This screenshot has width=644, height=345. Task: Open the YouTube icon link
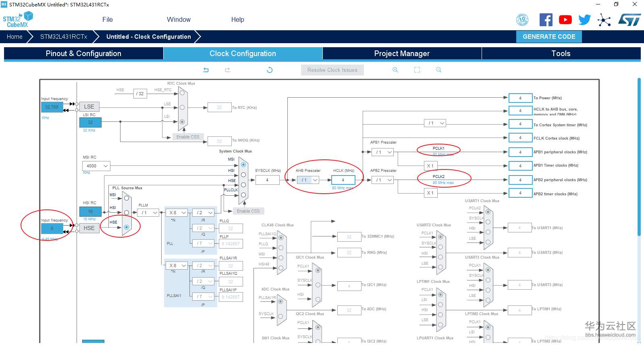point(565,20)
